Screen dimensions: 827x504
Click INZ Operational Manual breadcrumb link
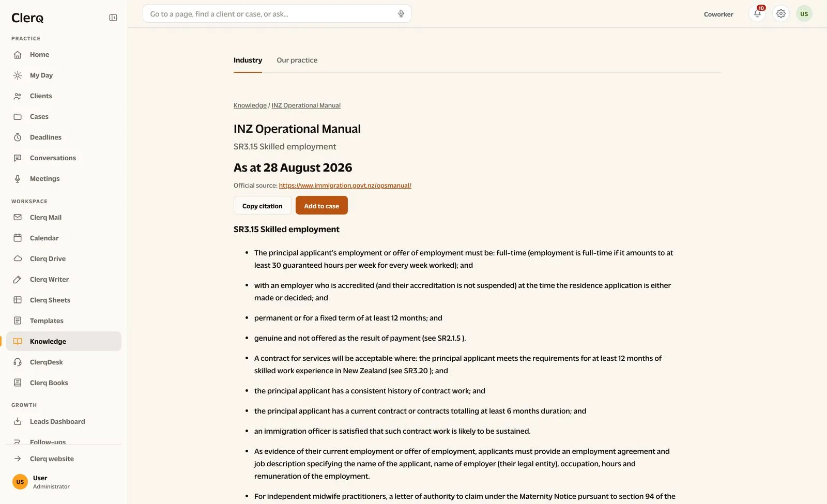306,105
